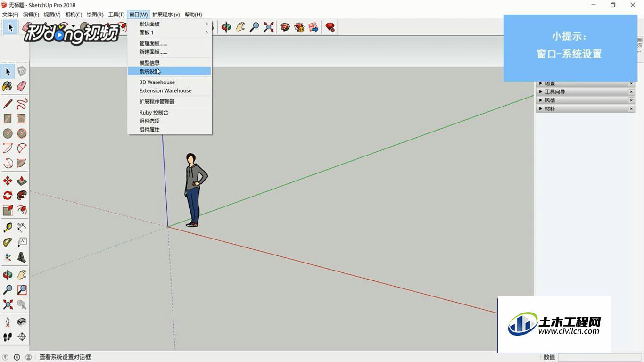Open Extension Manager ruby icon in toolbar

click(x=330, y=27)
